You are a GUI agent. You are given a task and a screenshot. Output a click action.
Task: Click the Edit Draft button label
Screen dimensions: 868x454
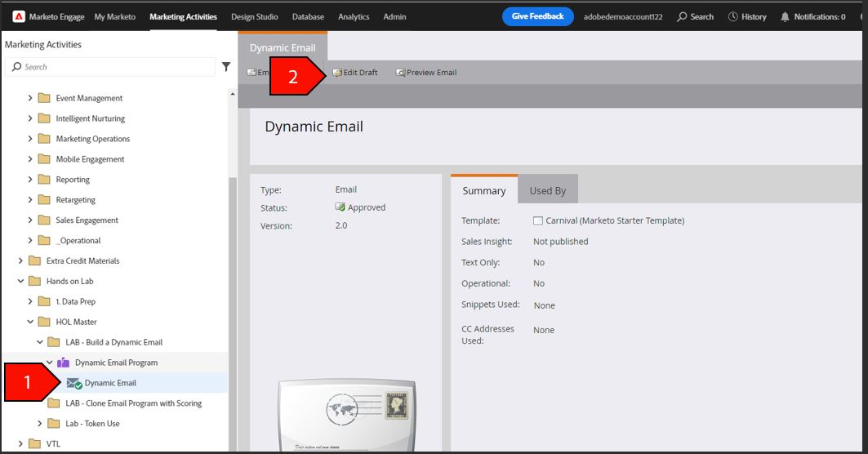point(360,73)
